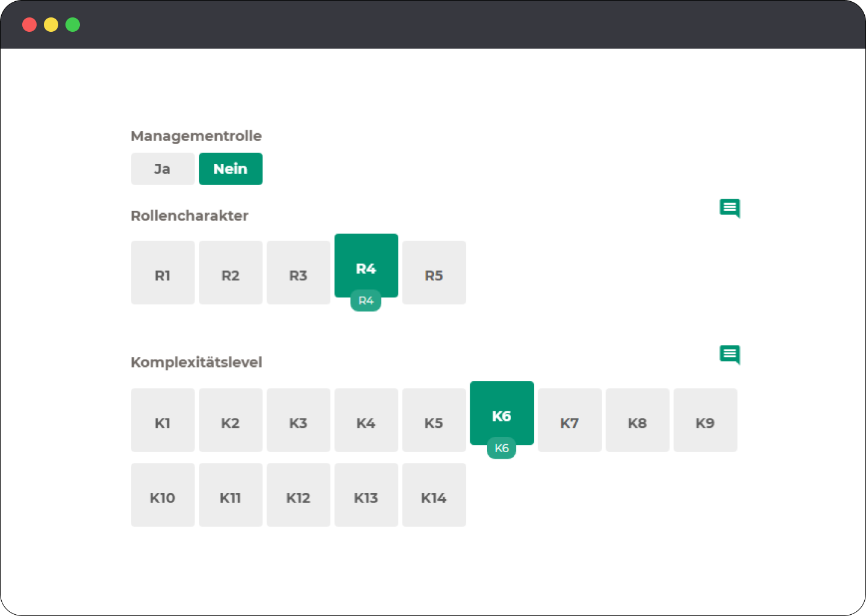
Task: Open the comment tooltip beside Rollencharakter
Action: coord(730,208)
